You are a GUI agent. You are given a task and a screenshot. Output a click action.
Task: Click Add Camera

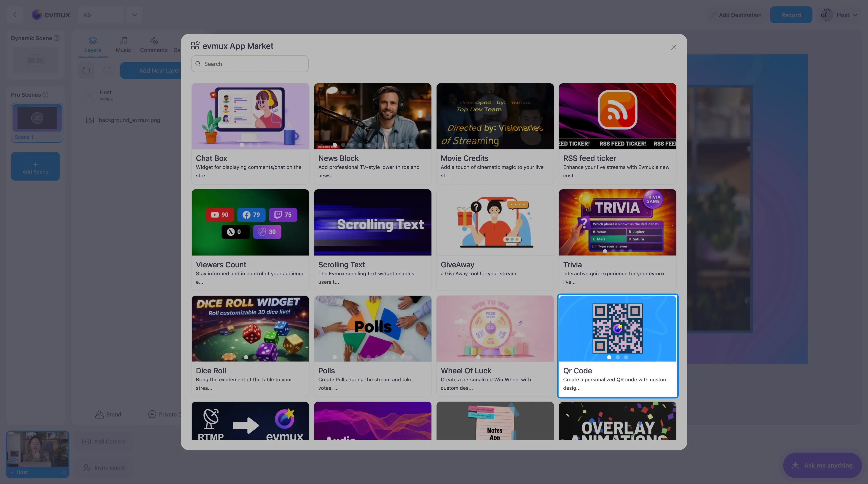[104, 442]
